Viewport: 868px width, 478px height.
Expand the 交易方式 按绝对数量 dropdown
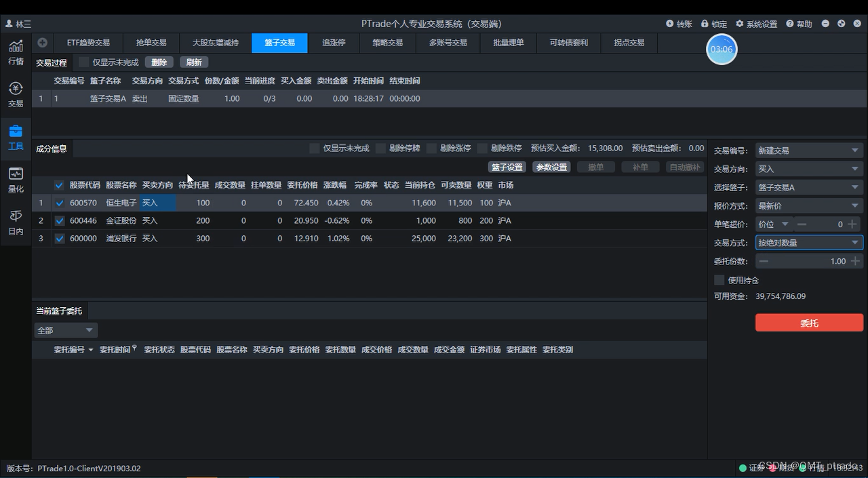point(808,242)
